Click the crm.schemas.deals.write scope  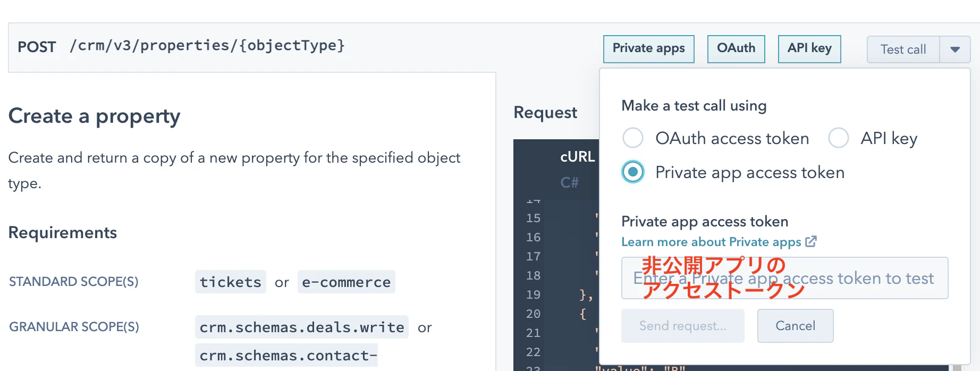[302, 327]
